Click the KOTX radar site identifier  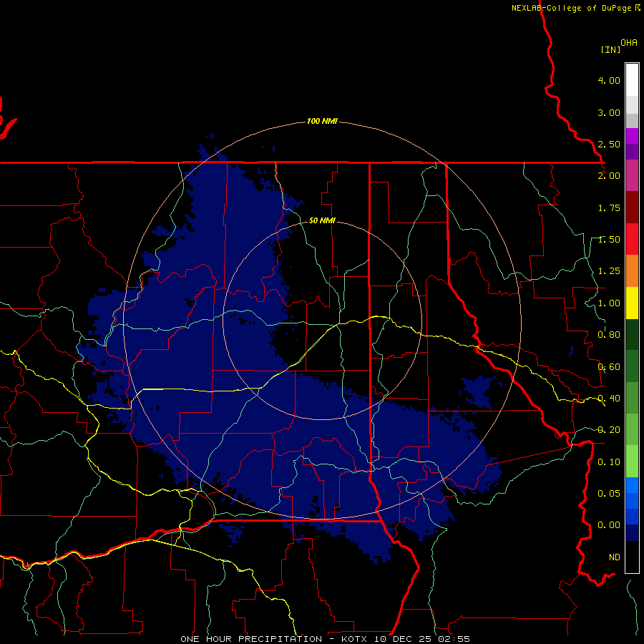[x=354, y=639]
